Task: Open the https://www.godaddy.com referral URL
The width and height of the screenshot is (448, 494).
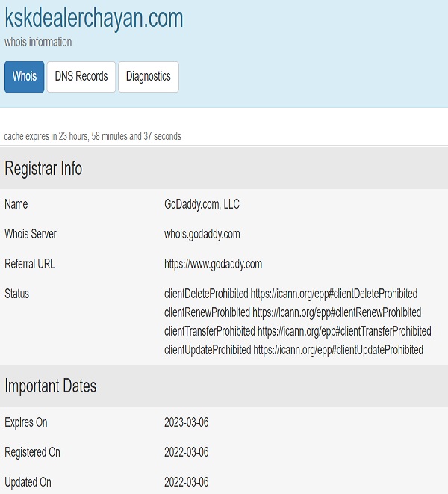Action: pyautogui.click(x=213, y=264)
